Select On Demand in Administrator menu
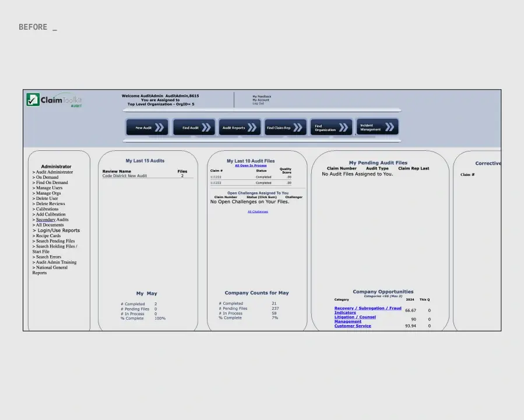 [x=45, y=177]
